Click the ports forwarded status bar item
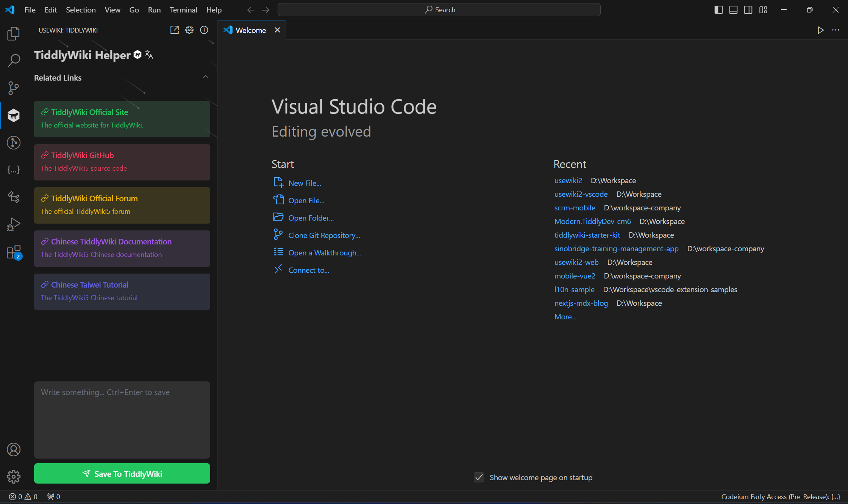848x504 pixels. (x=53, y=497)
